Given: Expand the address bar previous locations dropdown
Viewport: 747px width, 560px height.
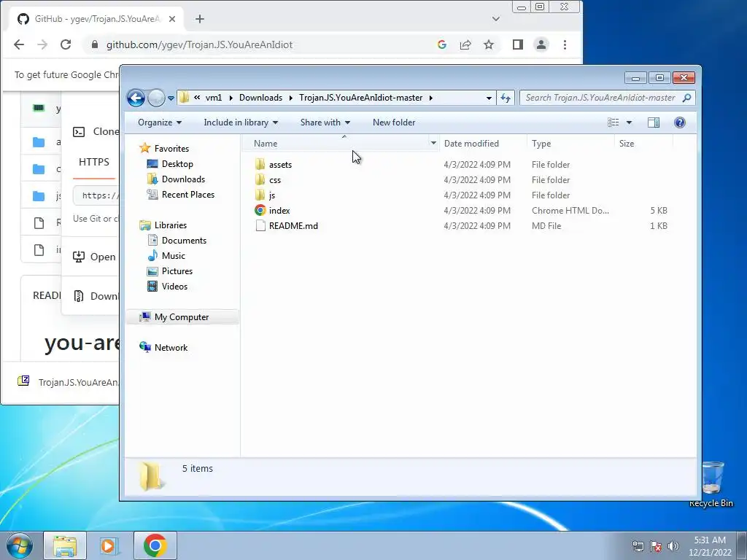Looking at the screenshot, I should 489,98.
